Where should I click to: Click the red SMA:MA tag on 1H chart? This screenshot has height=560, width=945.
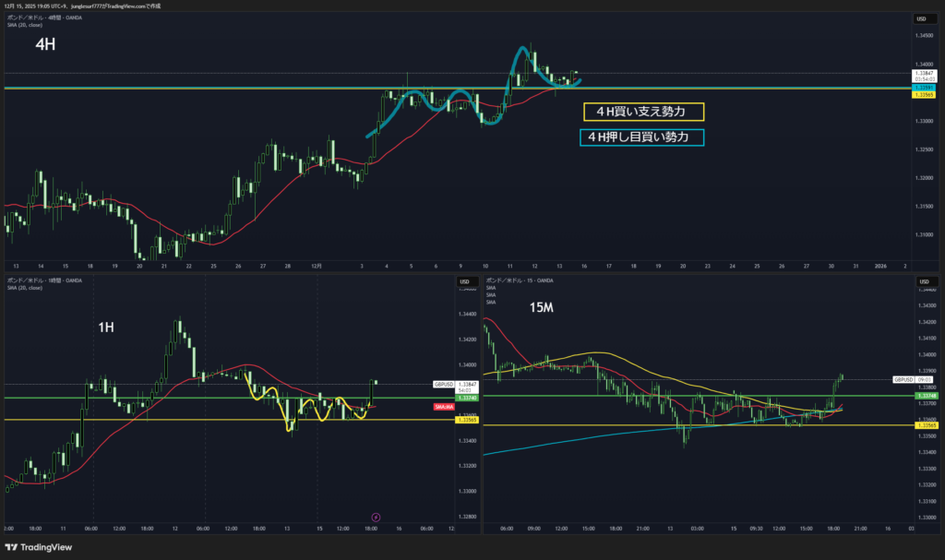coord(443,406)
